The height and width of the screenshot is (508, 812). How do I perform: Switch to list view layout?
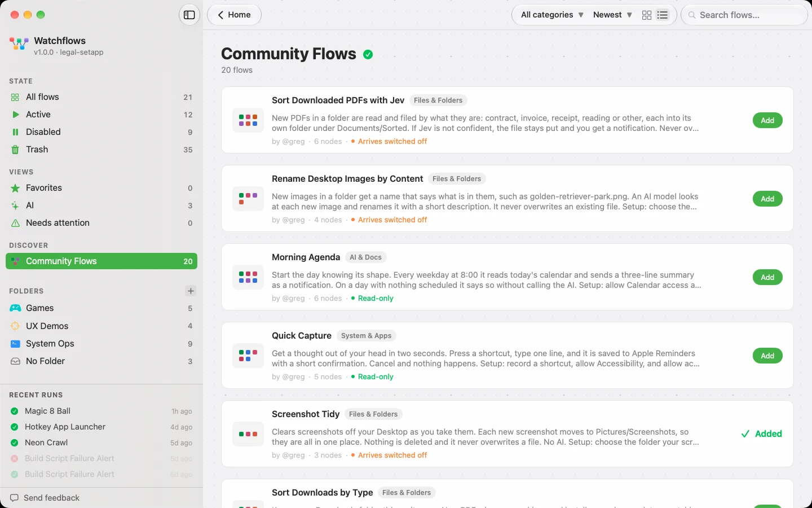[663, 15]
